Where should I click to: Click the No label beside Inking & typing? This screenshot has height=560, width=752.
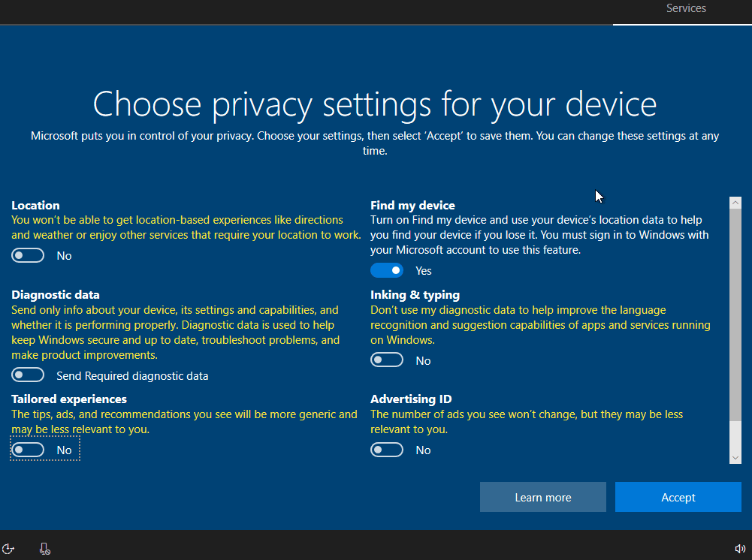pos(423,360)
